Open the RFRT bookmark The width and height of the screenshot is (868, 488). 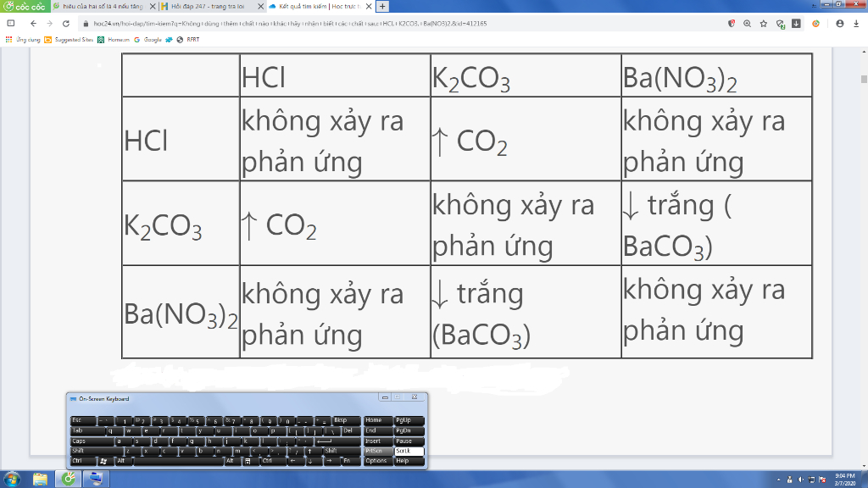(x=188, y=40)
